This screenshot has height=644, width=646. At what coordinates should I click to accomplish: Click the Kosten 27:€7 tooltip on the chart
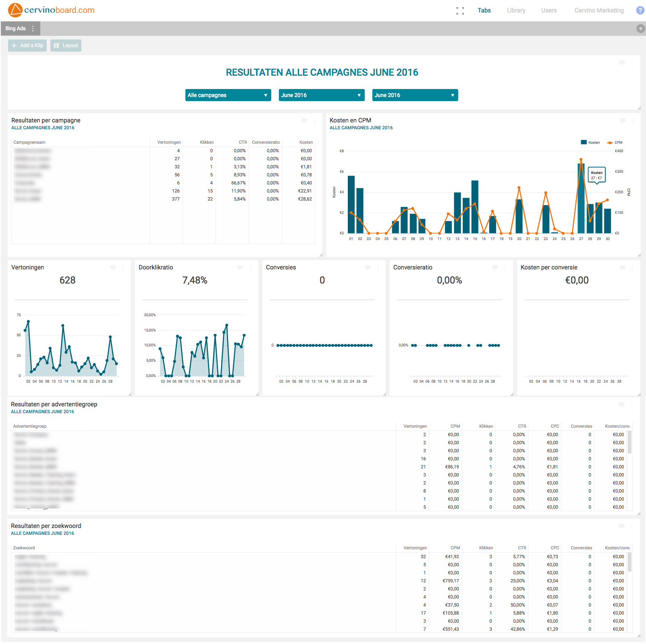pos(596,175)
